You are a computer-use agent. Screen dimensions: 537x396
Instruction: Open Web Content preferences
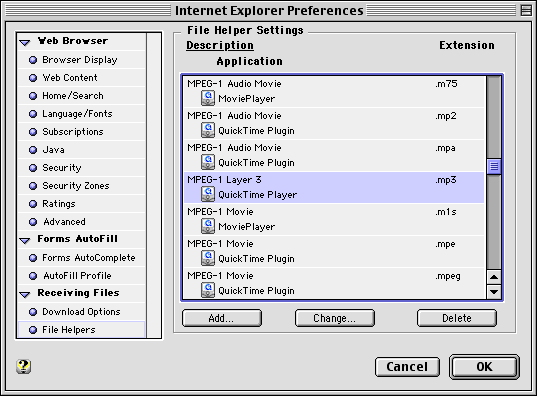coord(82,78)
